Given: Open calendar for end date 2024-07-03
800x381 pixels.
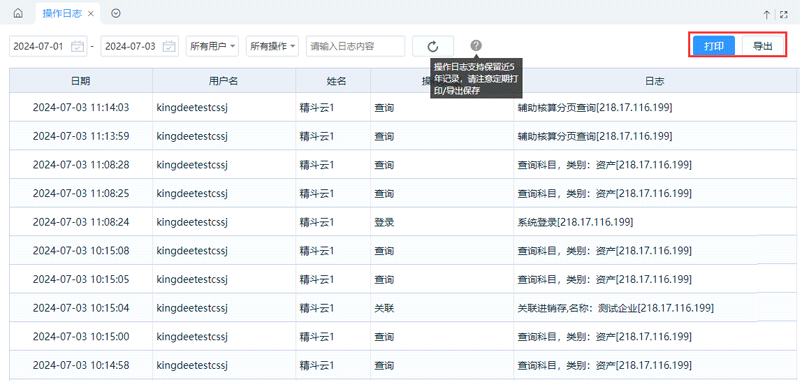Looking at the screenshot, I should [x=169, y=46].
